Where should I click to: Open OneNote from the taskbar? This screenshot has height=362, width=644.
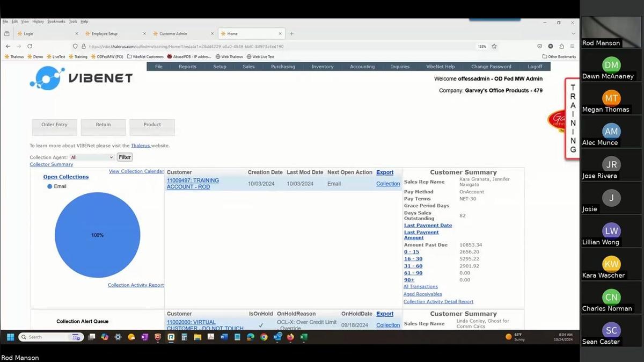(144, 338)
